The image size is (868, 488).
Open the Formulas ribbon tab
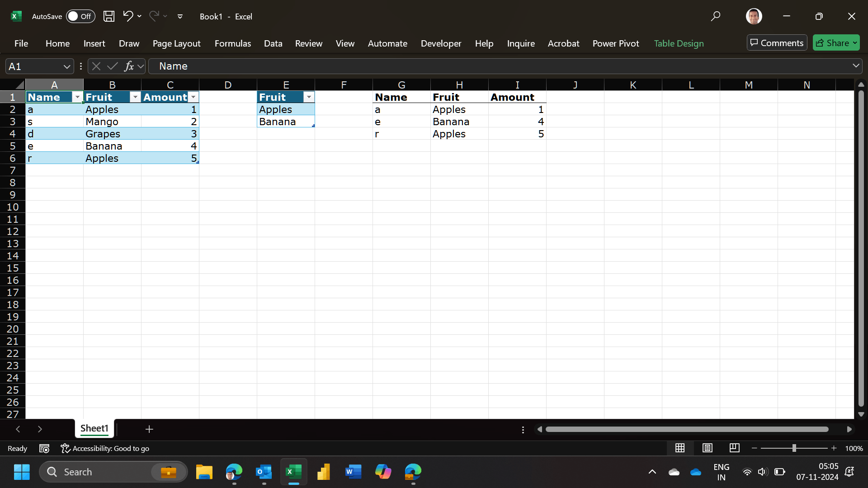click(232, 43)
